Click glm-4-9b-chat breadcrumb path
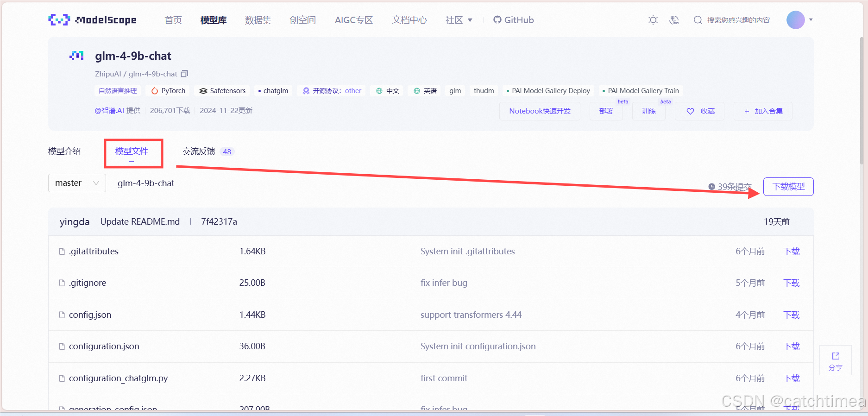 click(146, 183)
